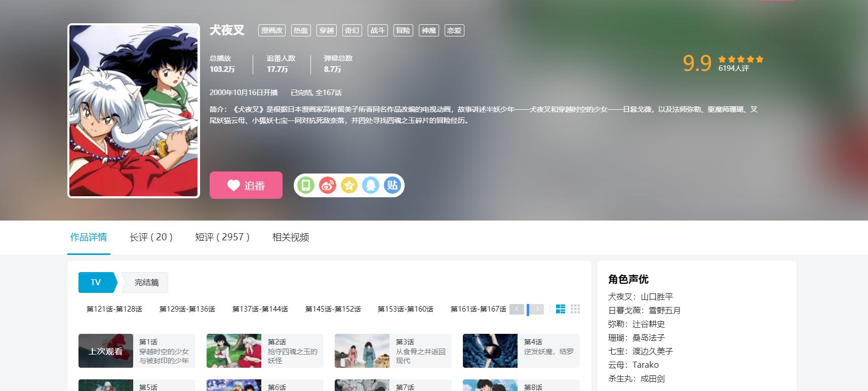The height and width of the screenshot is (391, 868).
Task: Click the 穿越 tag
Action: 327,30
